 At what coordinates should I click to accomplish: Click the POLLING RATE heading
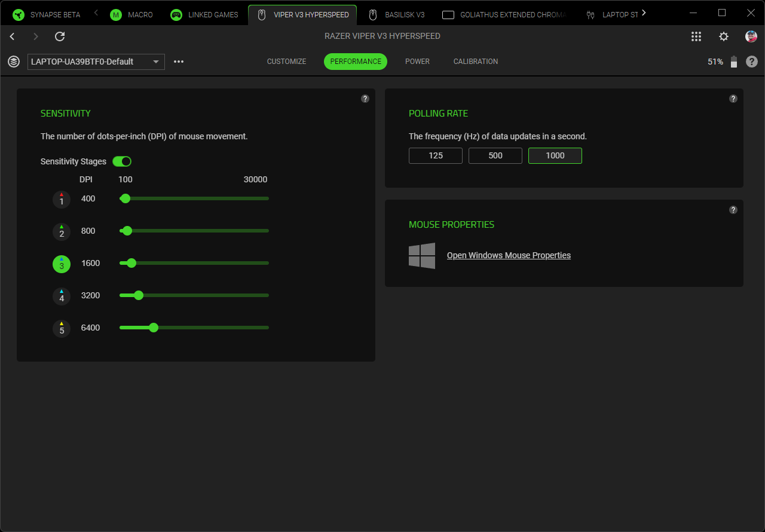click(439, 114)
